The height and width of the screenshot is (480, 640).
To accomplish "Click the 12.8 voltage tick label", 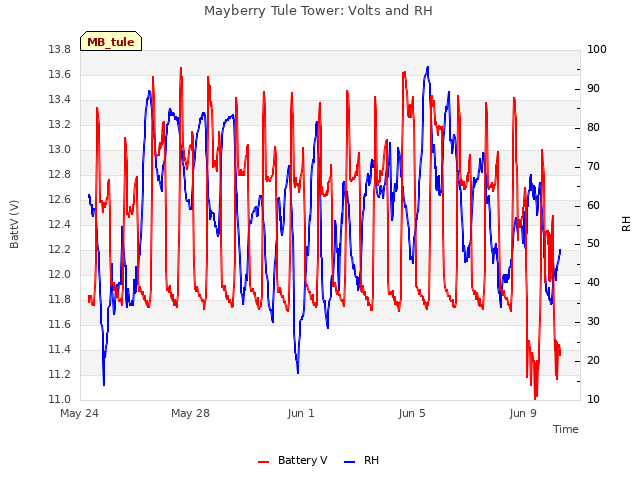I will click(60, 175).
